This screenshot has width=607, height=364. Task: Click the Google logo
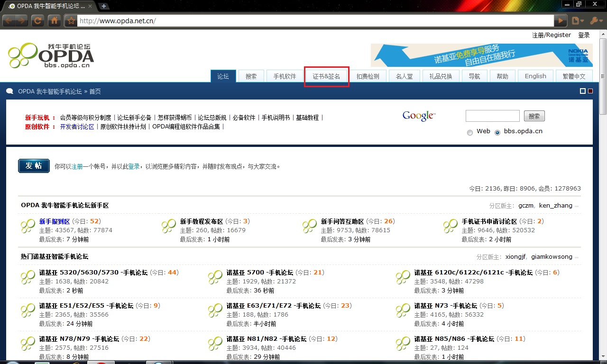419,116
